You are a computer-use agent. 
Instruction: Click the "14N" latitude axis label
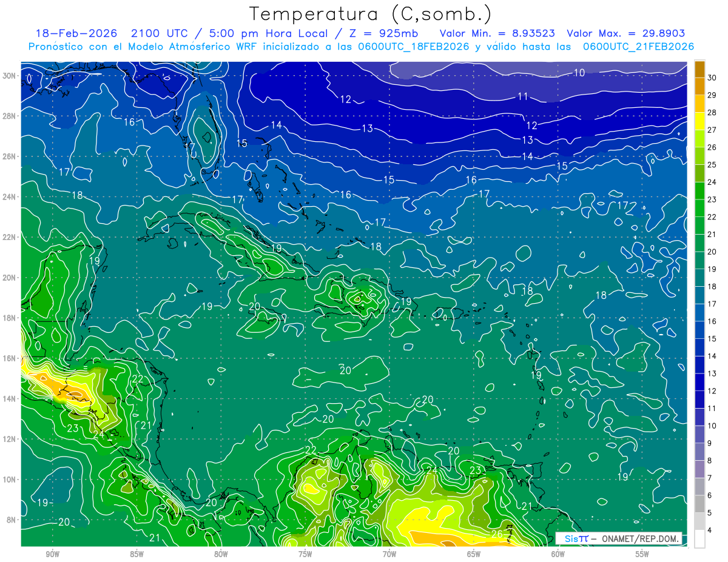[x=8, y=399]
